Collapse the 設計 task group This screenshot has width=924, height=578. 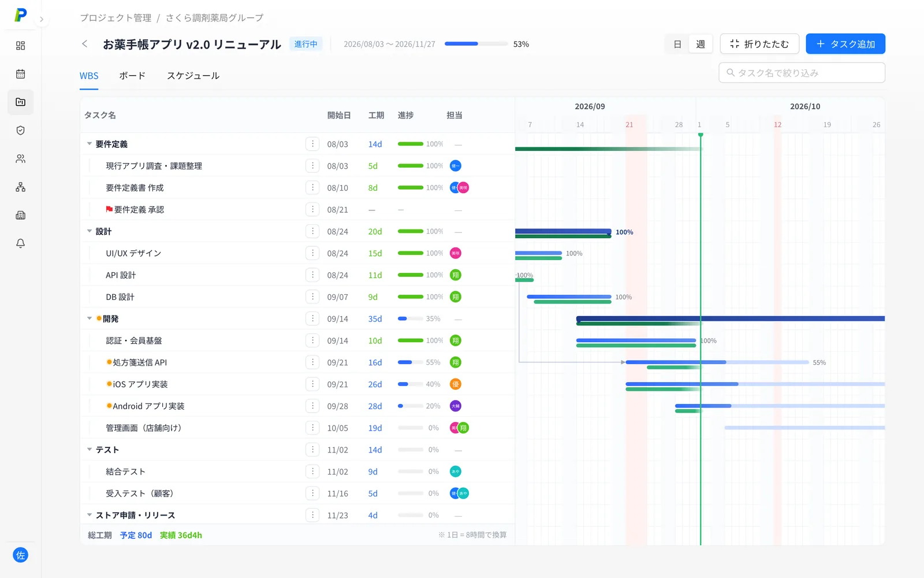pyautogui.click(x=90, y=231)
